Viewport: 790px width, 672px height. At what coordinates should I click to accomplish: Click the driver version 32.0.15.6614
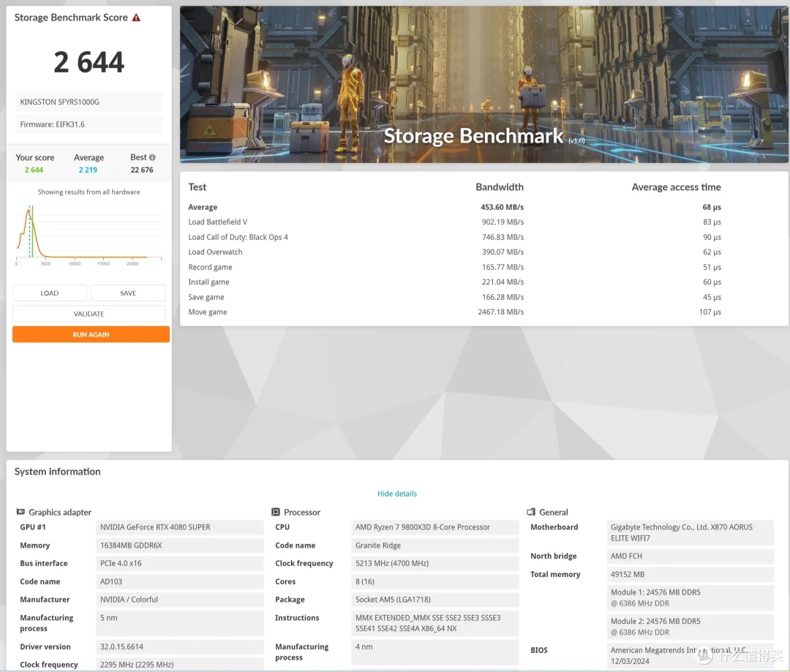(x=179, y=646)
